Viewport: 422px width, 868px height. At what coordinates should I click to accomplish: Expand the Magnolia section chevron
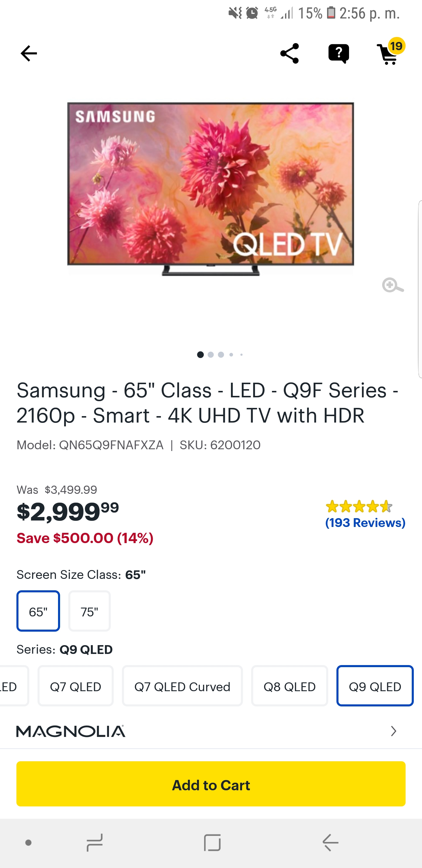click(393, 731)
